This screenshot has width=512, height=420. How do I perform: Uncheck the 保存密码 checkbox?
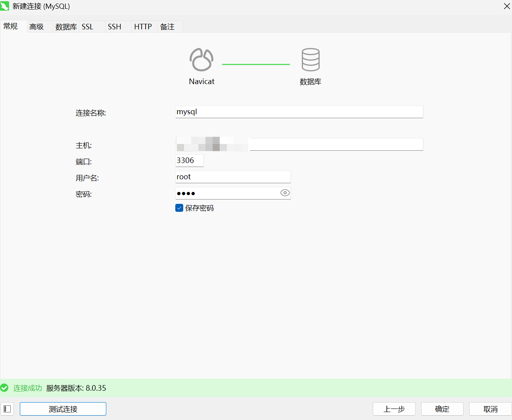(179, 208)
